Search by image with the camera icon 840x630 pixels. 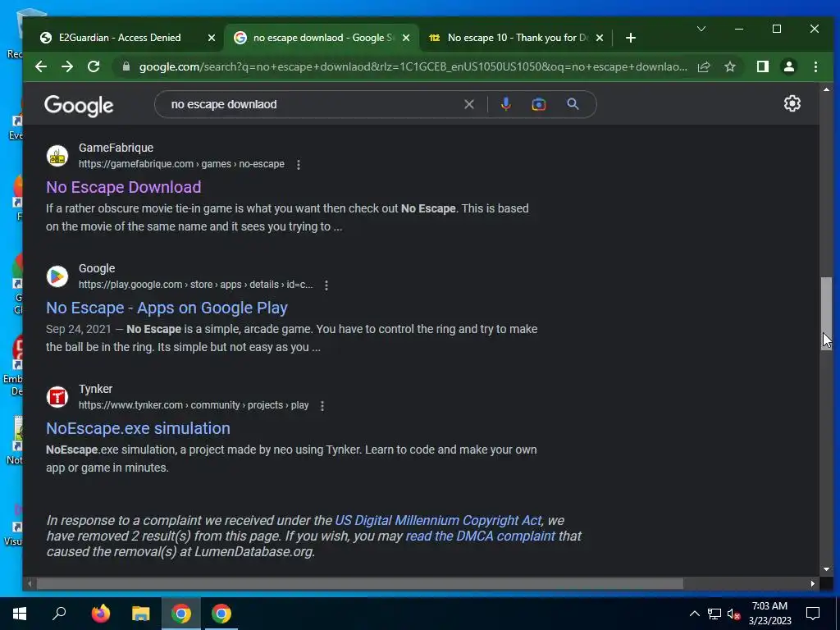coord(538,104)
